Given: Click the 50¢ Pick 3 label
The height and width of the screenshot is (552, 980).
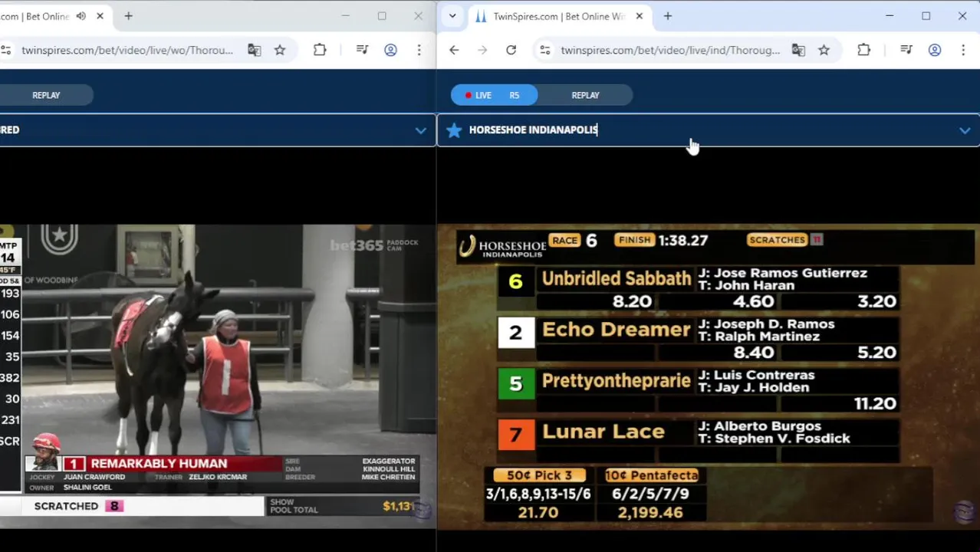Looking at the screenshot, I should point(539,475).
